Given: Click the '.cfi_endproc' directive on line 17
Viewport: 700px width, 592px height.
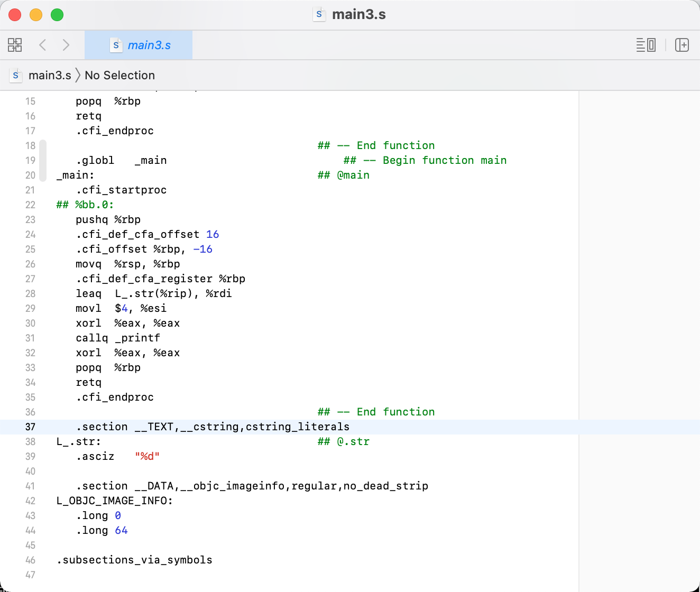Looking at the screenshot, I should click(x=115, y=131).
